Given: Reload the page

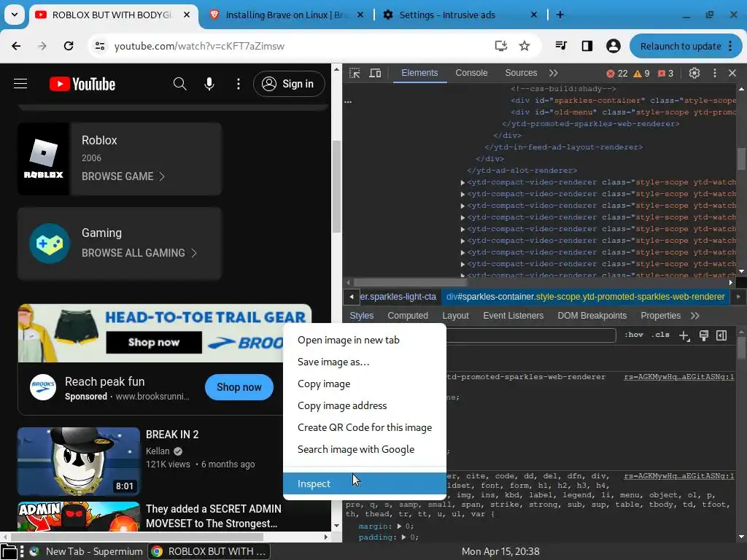Looking at the screenshot, I should pyautogui.click(x=69, y=46).
